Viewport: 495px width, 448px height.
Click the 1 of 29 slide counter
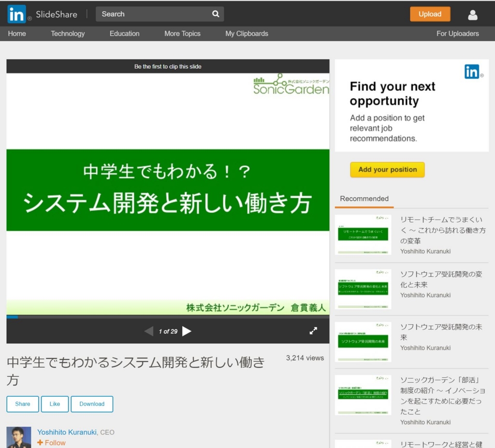(x=168, y=331)
